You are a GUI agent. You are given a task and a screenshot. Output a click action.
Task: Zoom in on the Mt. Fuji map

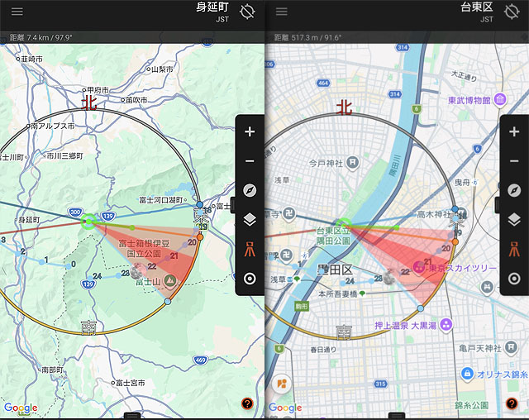coord(250,132)
